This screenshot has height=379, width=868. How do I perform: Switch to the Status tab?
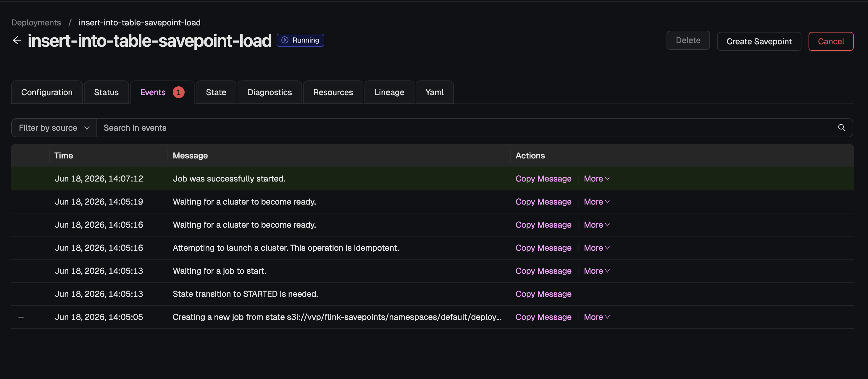(x=106, y=92)
